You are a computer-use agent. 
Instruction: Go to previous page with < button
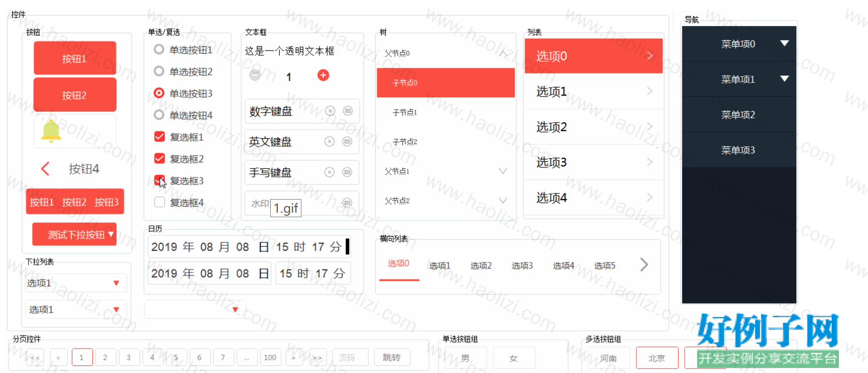[x=58, y=357]
